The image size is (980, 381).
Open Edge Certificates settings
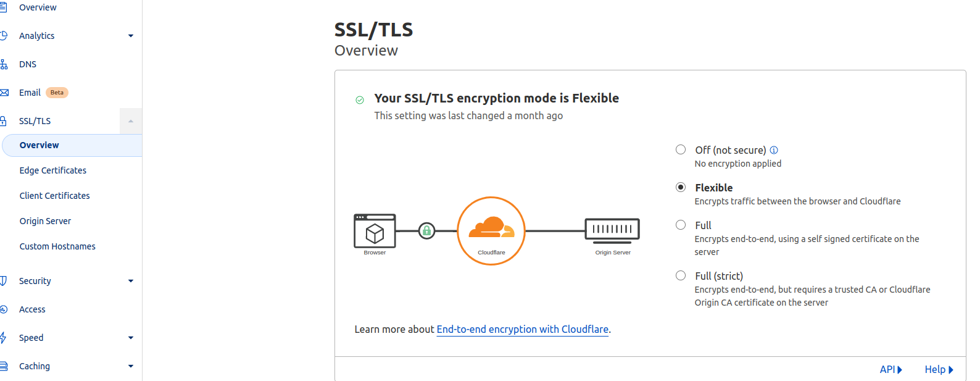[52, 170]
